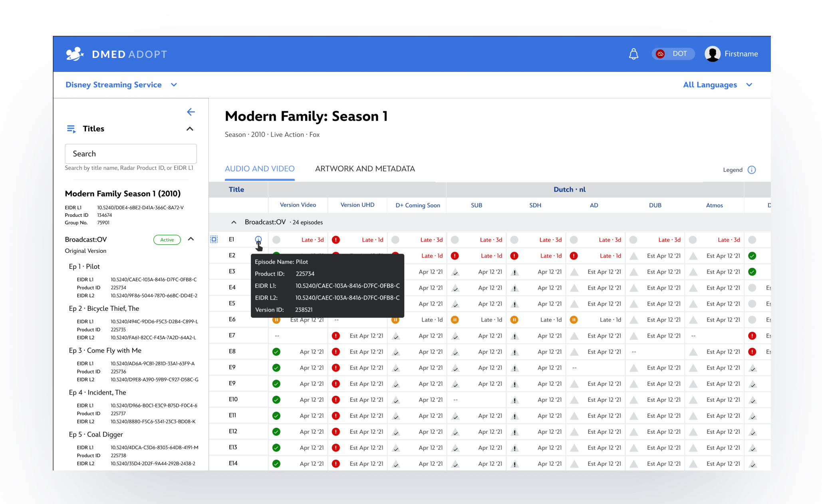Click the Active status badge
822x504 pixels.
167,240
